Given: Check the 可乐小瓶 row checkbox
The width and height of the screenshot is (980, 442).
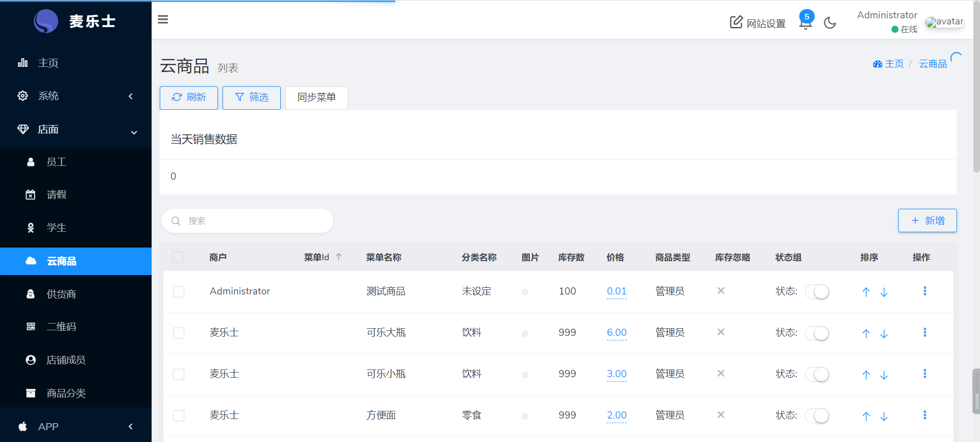Looking at the screenshot, I should 179,374.
